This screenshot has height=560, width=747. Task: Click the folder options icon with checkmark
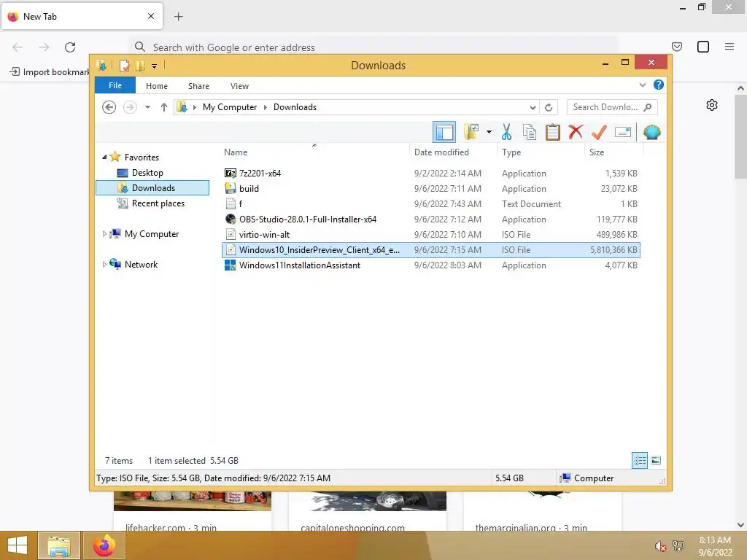point(471,132)
